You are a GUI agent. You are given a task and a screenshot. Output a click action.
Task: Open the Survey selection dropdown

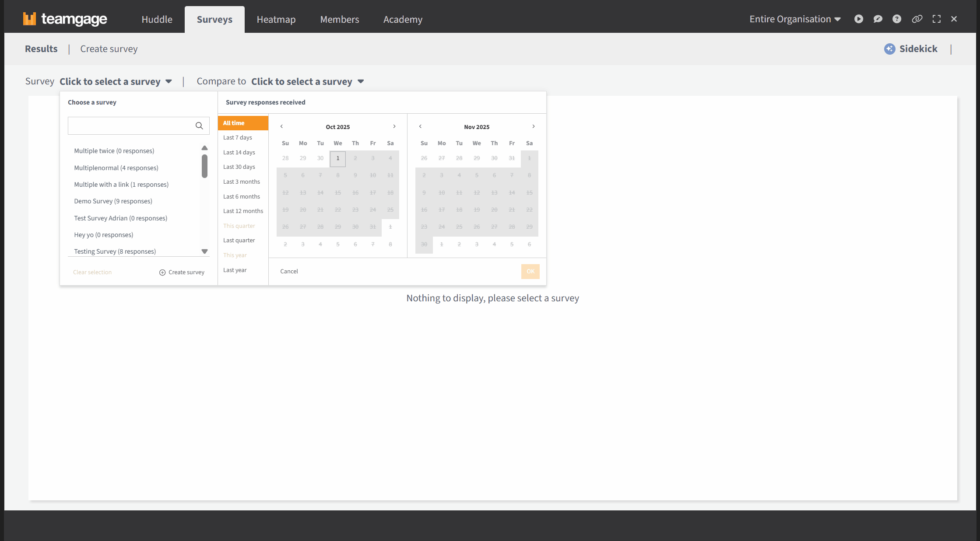(116, 82)
